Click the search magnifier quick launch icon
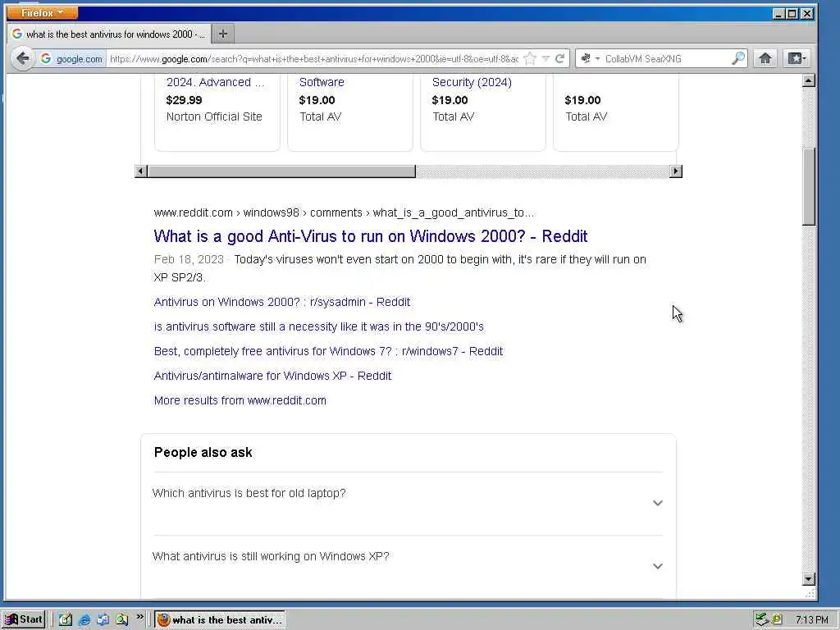 121,620
